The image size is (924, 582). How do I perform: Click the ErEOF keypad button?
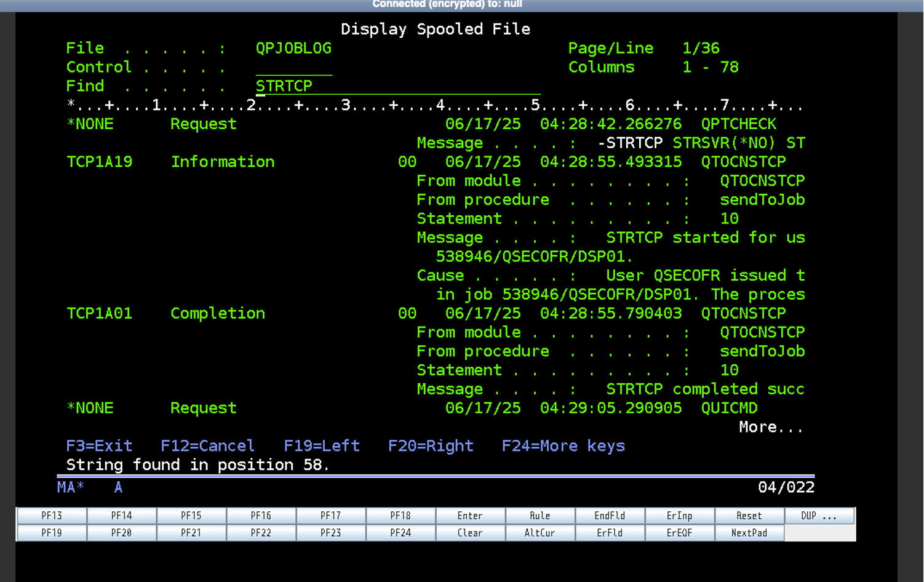click(679, 533)
